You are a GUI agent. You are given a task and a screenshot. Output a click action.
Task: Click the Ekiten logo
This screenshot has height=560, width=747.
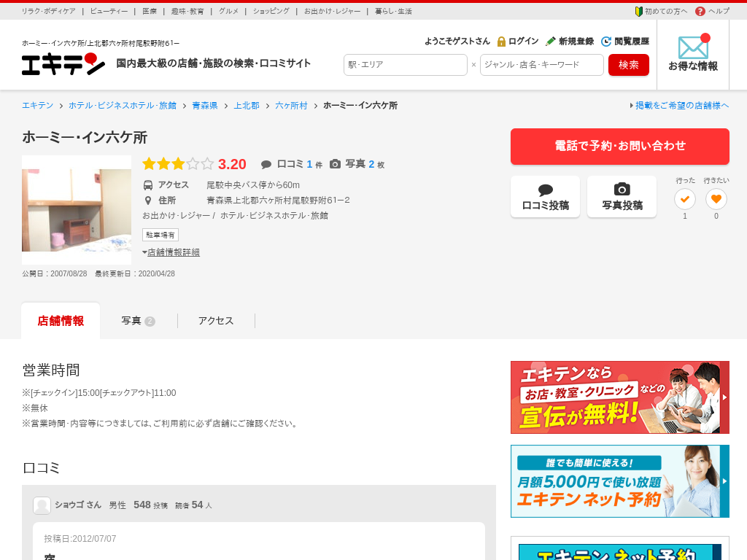click(63, 64)
